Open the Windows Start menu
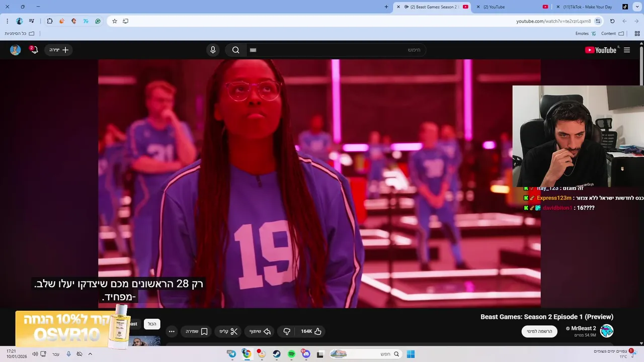This screenshot has width=644, height=362. click(x=411, y=354)
